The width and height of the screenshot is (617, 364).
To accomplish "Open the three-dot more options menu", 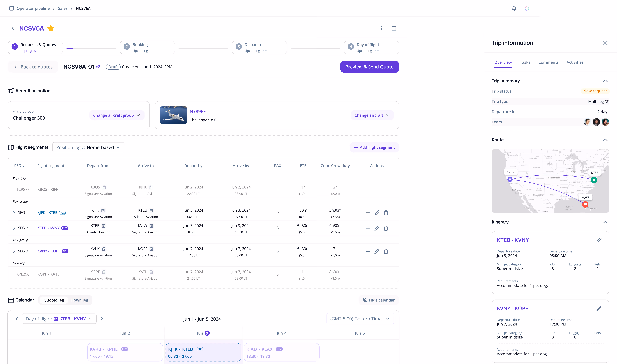I will pyautogui.click(x=381, y=28).
